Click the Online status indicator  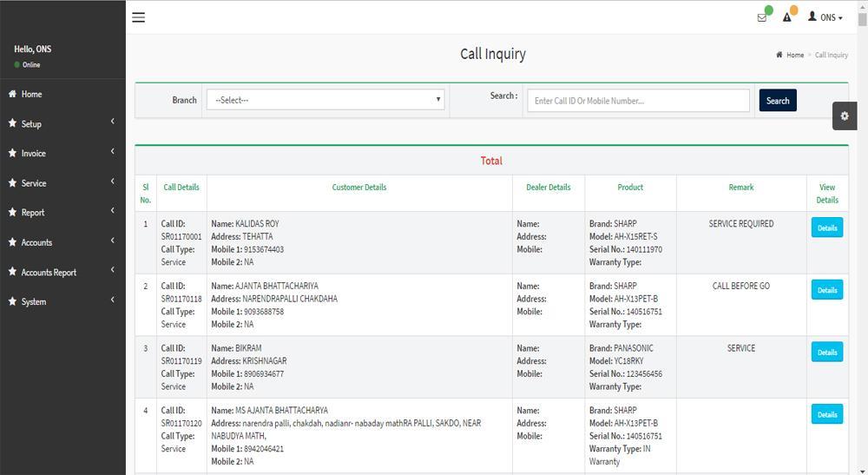click(27, 65)
